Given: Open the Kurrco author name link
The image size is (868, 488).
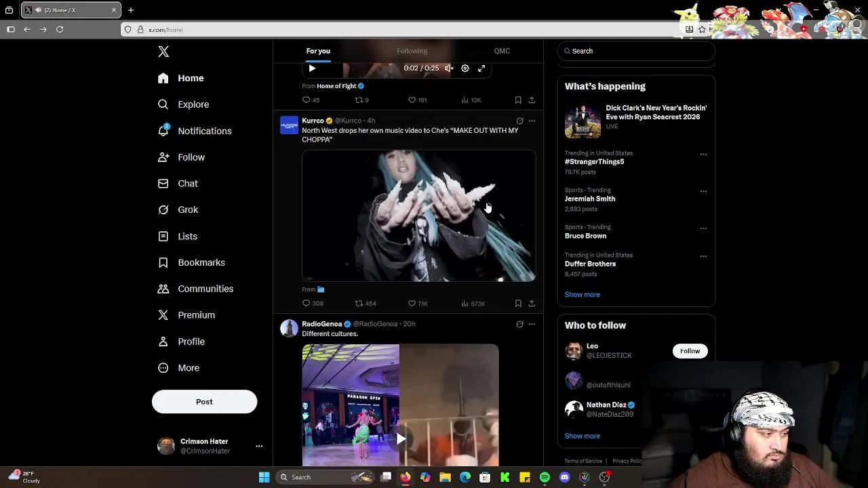Looking at the screenshot, I should 313,121.
